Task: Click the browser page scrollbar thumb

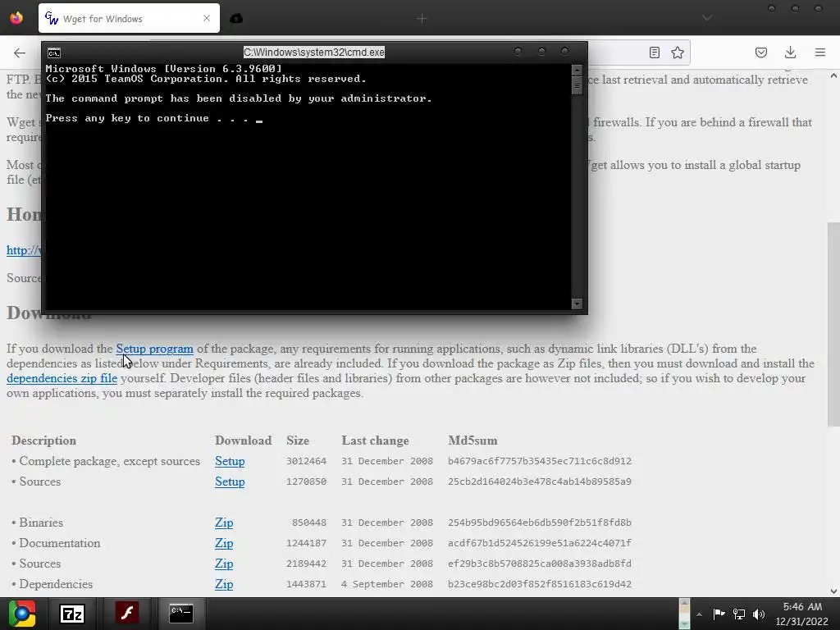Action: click(833, 325)
